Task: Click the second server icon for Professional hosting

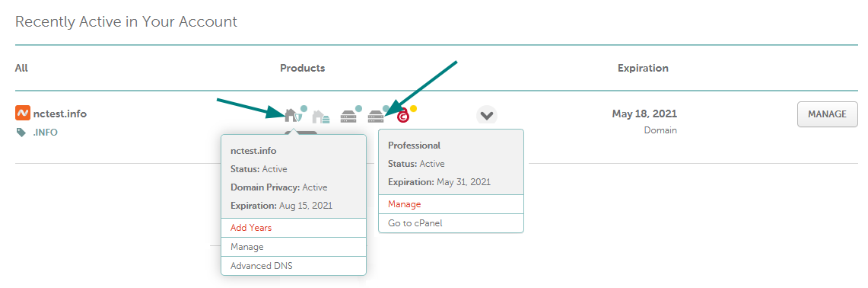Action: [376, 116]
